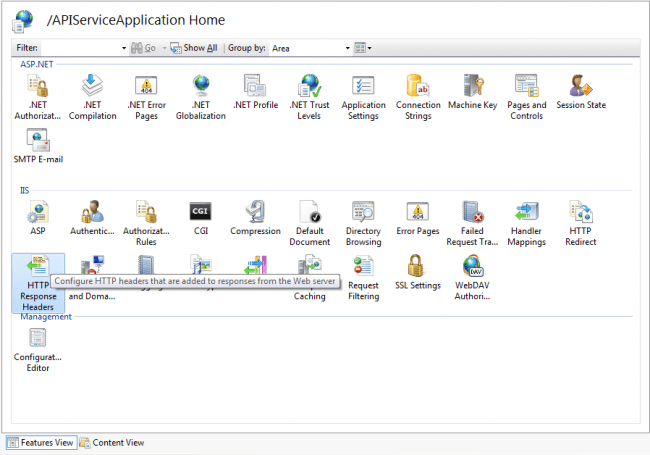Open the Go button dropdown arrow
Viewport: 650px width, 455px height.
(x=164, y=48)
